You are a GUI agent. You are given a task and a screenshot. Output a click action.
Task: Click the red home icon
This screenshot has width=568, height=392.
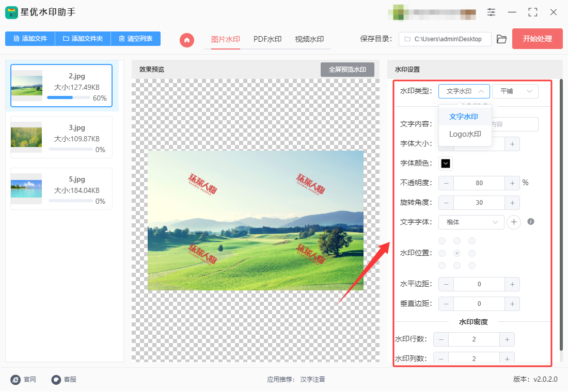point(187,40)
